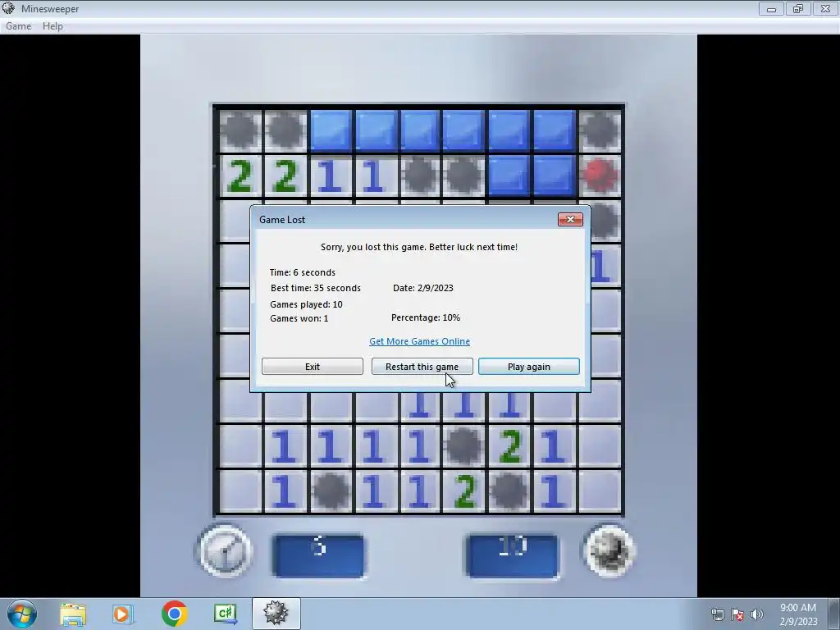
Task: Click the mine in the grid's top-left corner
Action: [240, 130]
